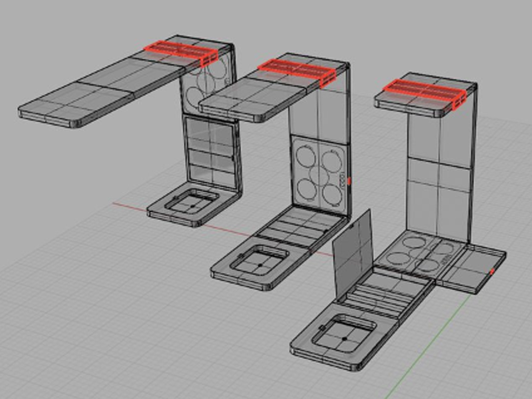This screenshot has width=532, height=399.
Task: Pick the small red marker on rightmost model's flat flap
Action: (x=492, y=272)
